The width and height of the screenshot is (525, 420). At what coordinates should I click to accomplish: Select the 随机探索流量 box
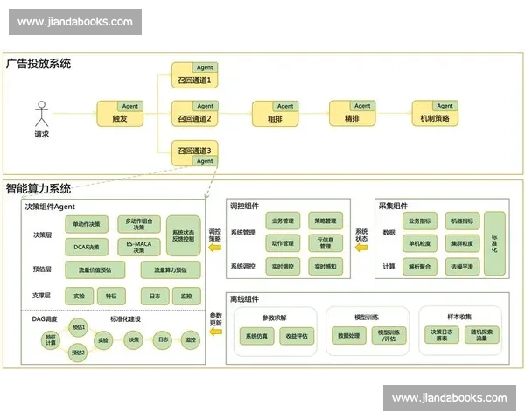click(x=482, y=335)
